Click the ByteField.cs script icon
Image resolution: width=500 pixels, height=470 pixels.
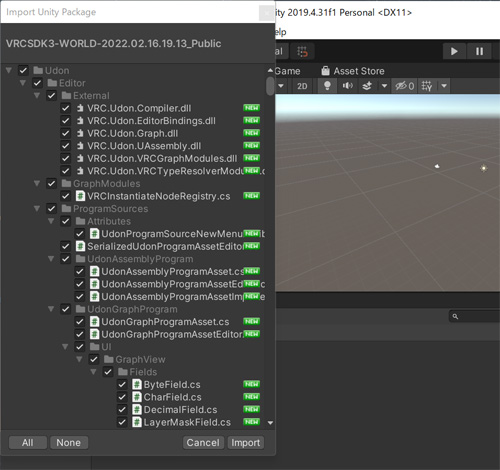pyautogui.click(x=137, y=384)
